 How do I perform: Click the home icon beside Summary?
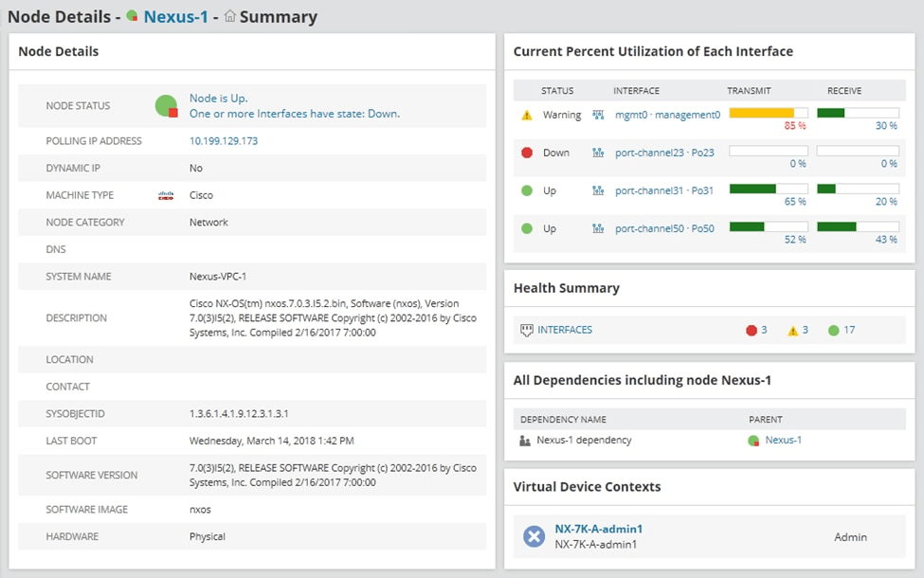click(229, 17)
